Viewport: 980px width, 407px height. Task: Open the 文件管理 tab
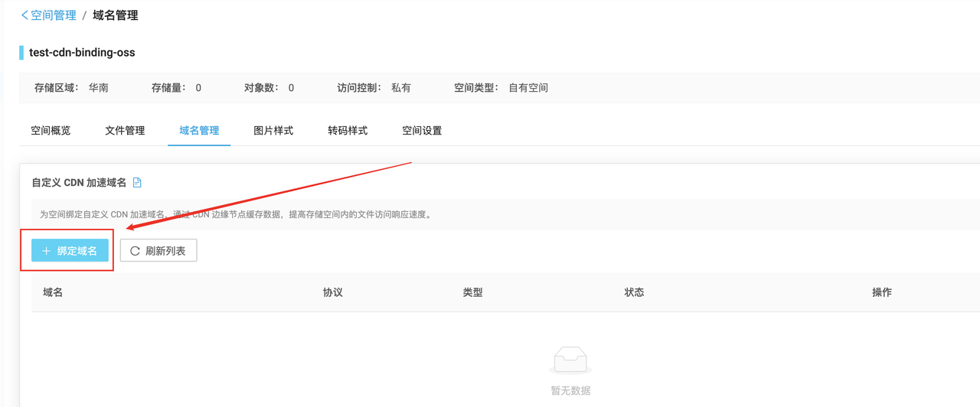(125, 131)
